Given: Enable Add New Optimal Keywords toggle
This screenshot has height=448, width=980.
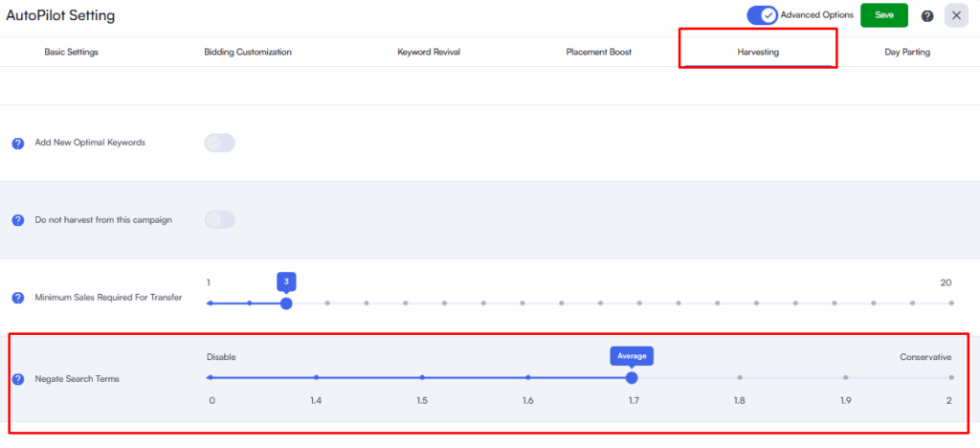Looking at the screenshot, I should 219,143.
